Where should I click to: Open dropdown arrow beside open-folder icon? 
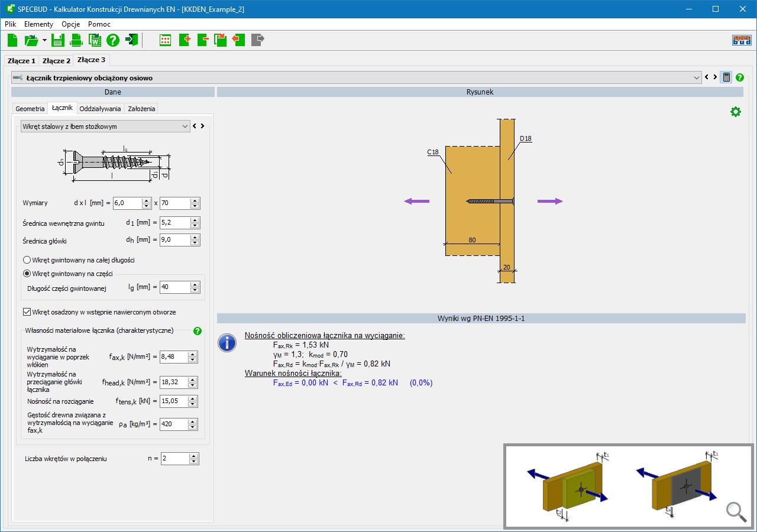(44, 40)
